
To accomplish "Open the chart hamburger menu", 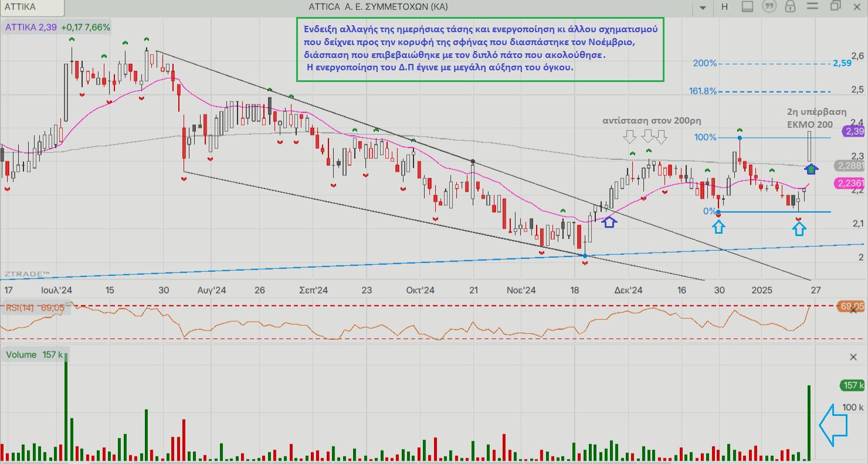I will [812, 6].
